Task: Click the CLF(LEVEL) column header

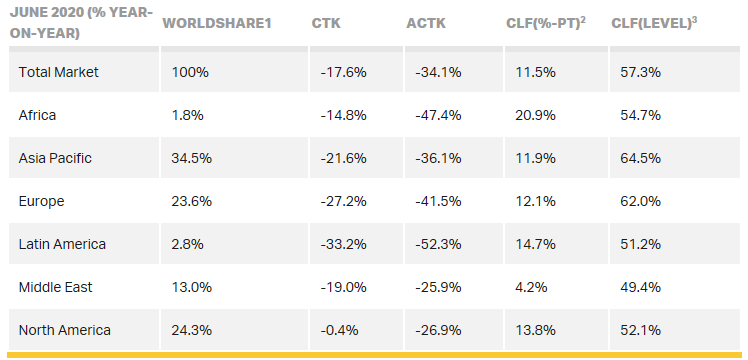Action: click(x=654, y=23)
